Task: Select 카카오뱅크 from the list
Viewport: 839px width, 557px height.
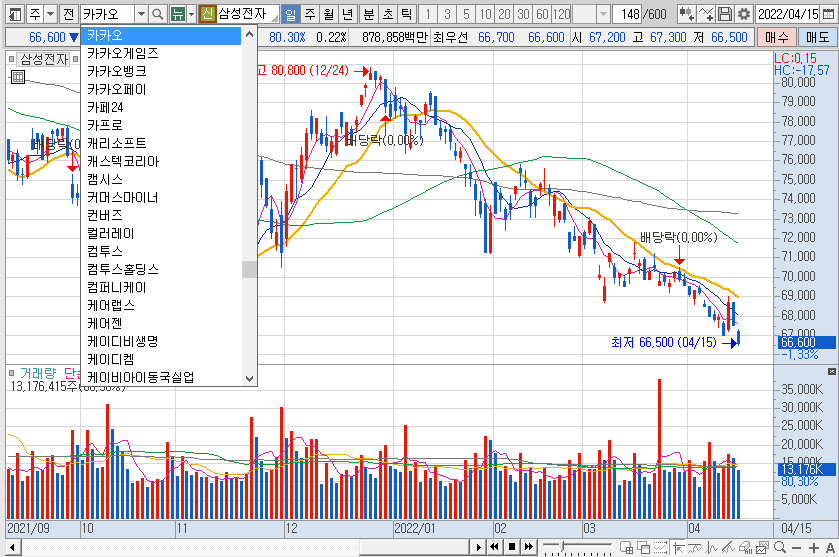Action: (161, 71)
